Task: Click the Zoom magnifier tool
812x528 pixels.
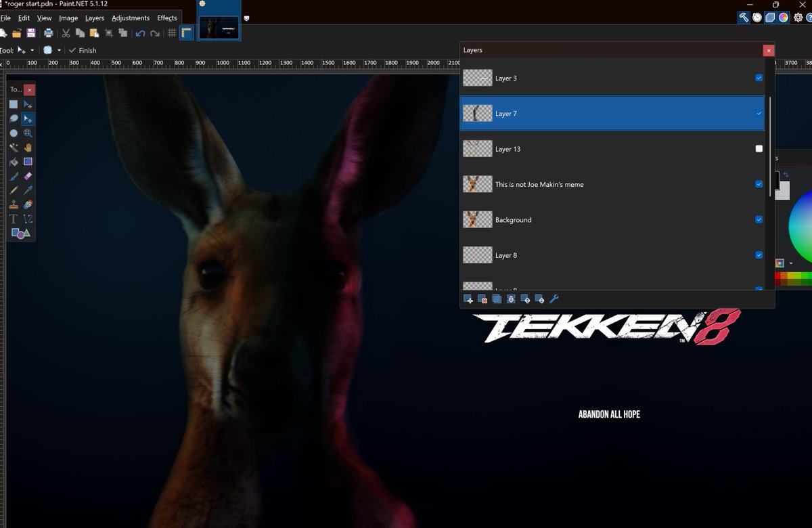Action: point(28,133)
